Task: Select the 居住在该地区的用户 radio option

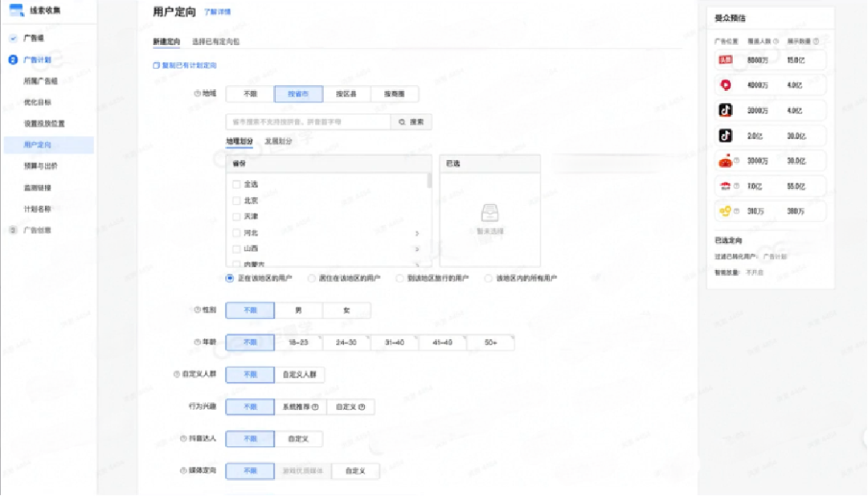Action: (312, 278)
